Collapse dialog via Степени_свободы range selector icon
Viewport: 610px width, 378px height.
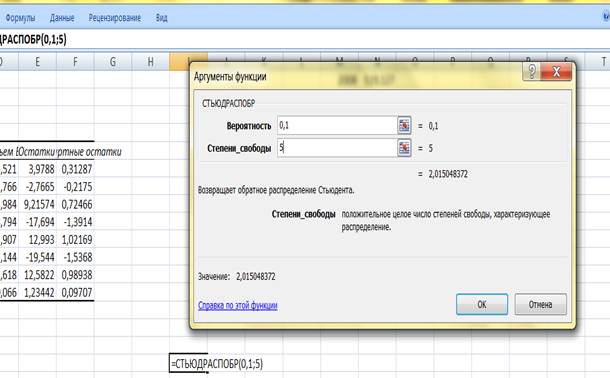coord(404,148)
